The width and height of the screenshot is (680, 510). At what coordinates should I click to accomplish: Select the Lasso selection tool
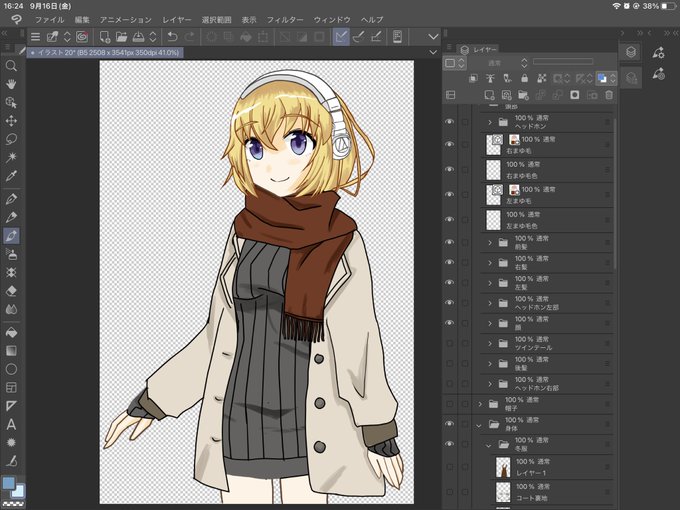pos(11,139)
